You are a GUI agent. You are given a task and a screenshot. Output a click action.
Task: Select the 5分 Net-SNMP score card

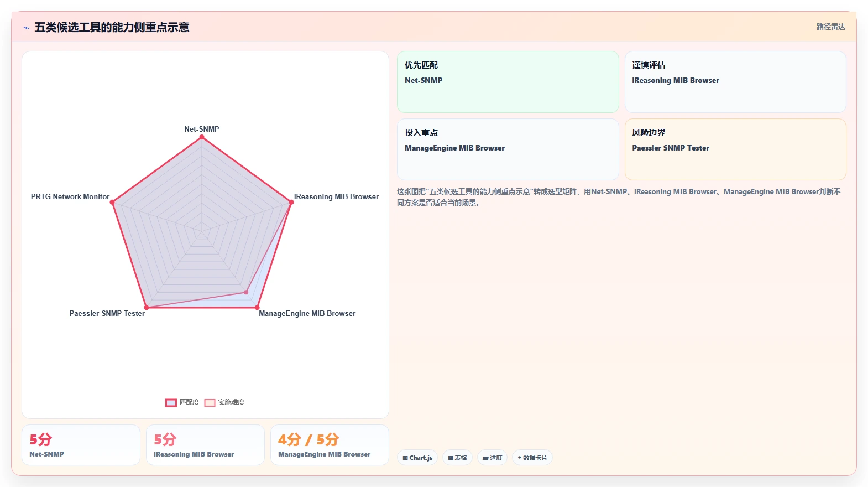click(x=81, y=445)
